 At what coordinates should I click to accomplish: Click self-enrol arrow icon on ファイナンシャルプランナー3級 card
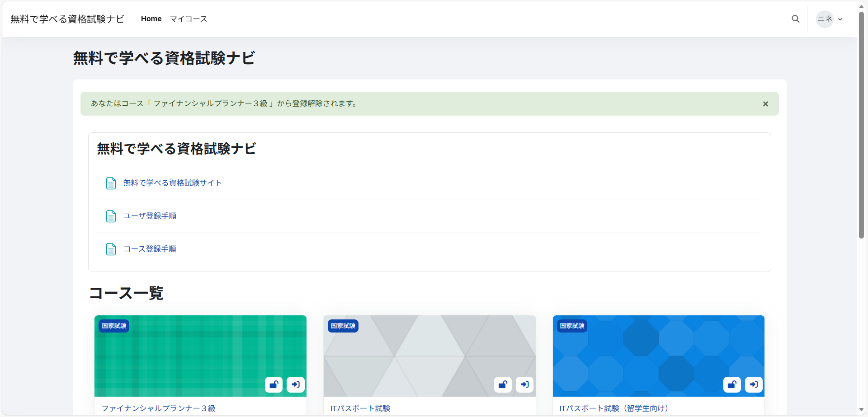(296, 384)
